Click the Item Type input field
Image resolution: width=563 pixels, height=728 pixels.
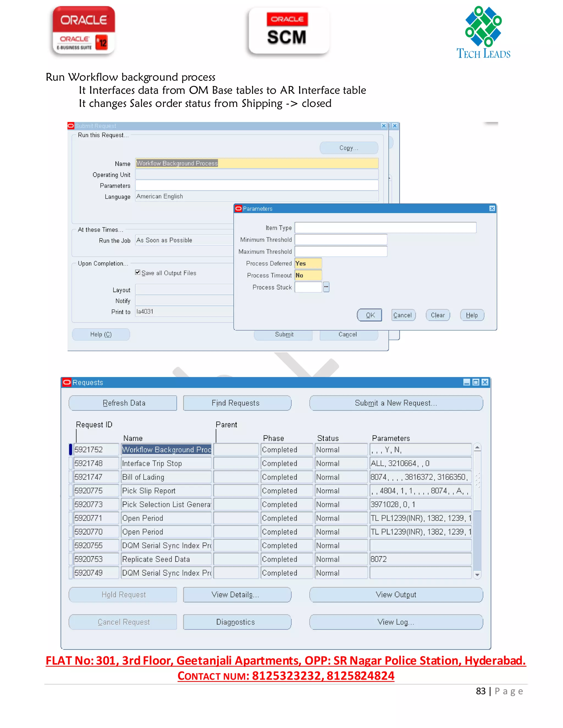point(385,228)
